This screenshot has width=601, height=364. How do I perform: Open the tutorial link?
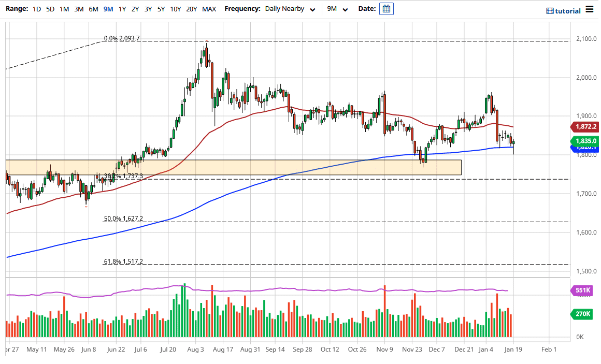pos(563,10)
